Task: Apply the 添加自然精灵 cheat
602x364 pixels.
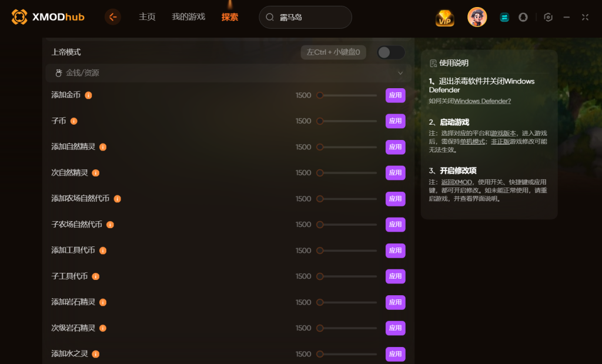Action: [x=396, y=147]
